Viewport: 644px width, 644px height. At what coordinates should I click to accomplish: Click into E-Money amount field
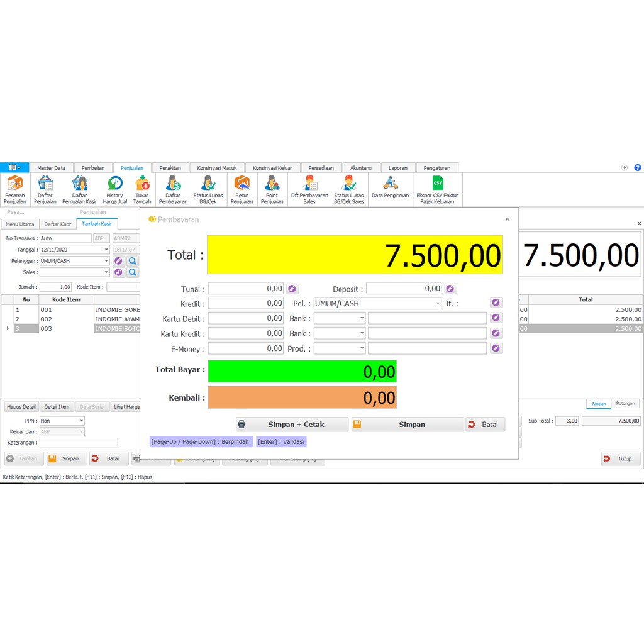coord(246,348)
